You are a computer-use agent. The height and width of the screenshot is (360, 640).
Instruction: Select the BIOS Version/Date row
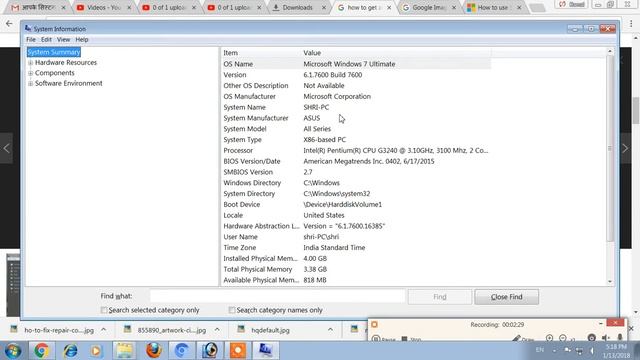point(356,161)
